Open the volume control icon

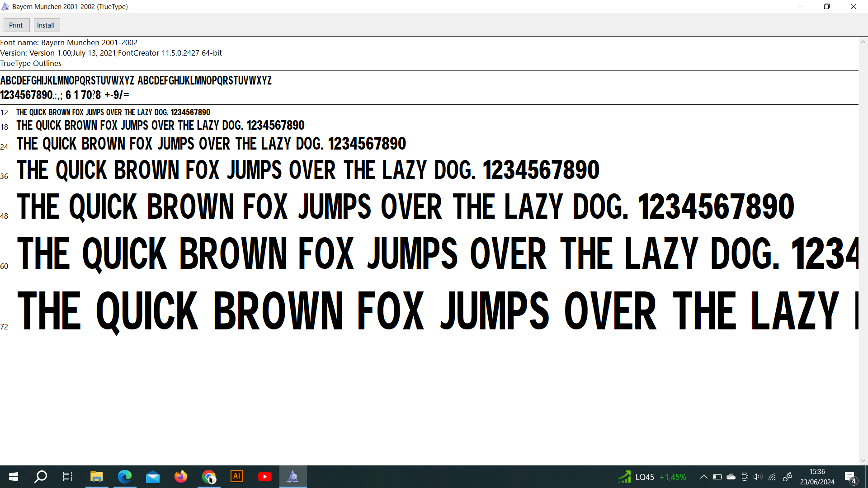point(758,477)
